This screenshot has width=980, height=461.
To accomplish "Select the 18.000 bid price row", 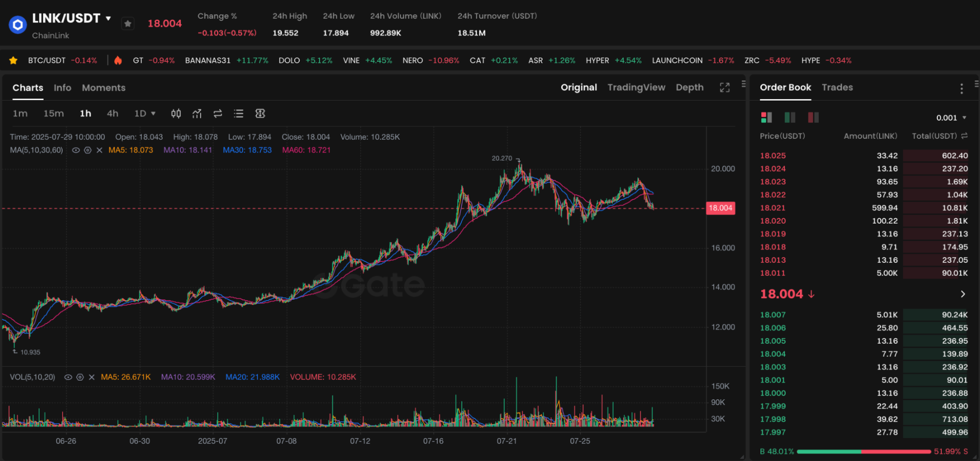I will click(x=864, y=393).
